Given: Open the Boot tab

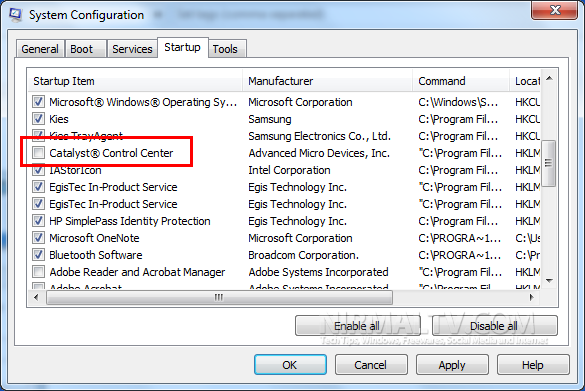Looking at the screenshot, I should pos(85,49).
